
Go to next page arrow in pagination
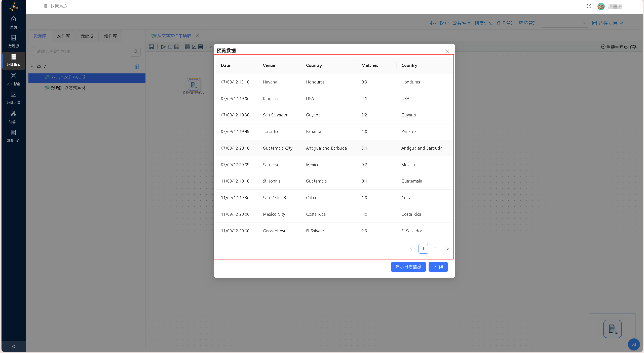point(447,249)
